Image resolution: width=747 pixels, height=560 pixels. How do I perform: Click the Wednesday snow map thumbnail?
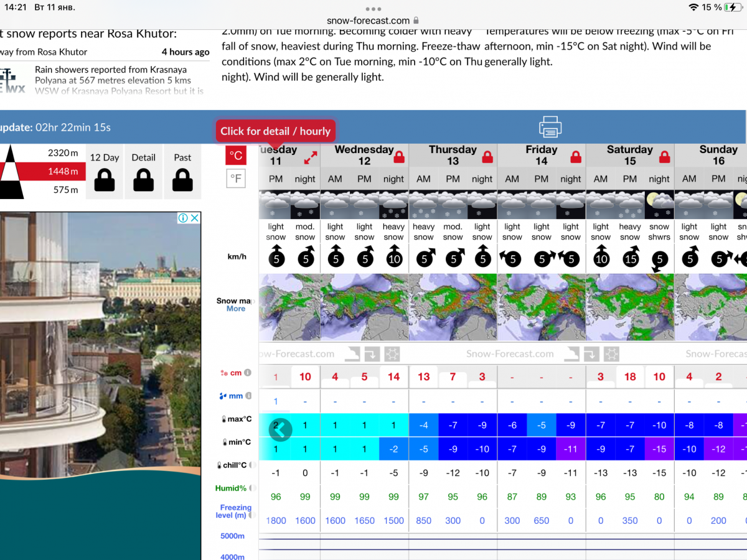(x=365, y=307)
